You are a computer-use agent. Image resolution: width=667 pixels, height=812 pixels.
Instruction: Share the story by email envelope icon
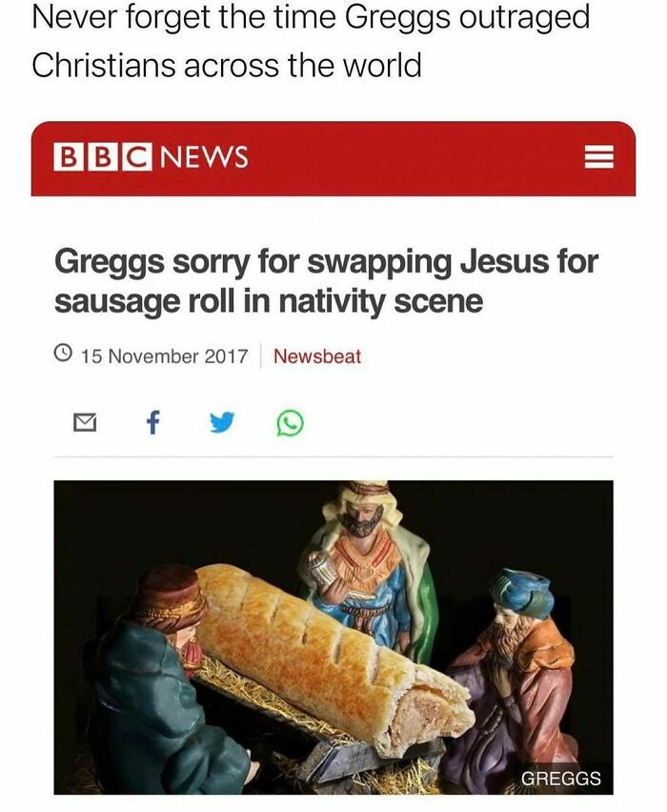(x=86, y=421)
